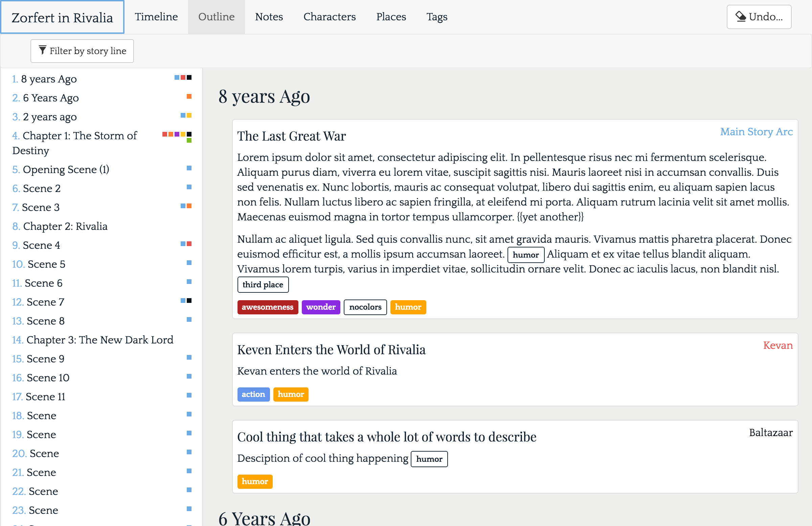Open Filter by story line dropdown
This screenshot has height=526, width=812.
pos(82,51)
